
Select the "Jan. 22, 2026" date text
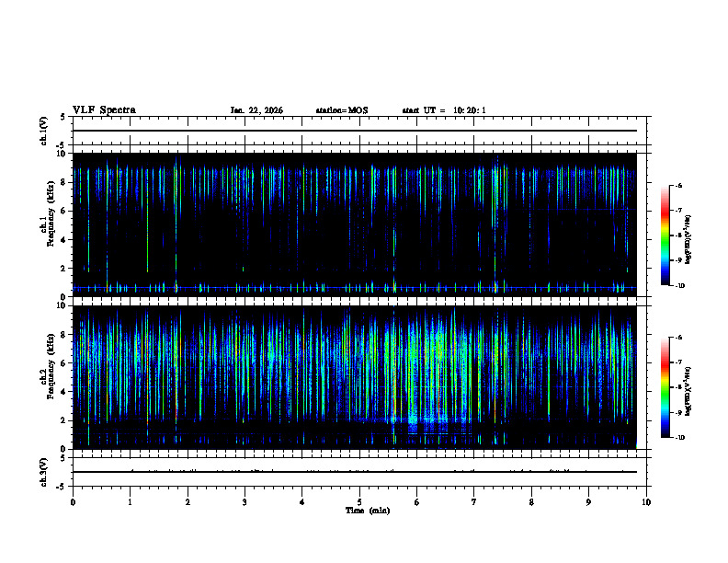click(256, 110)
